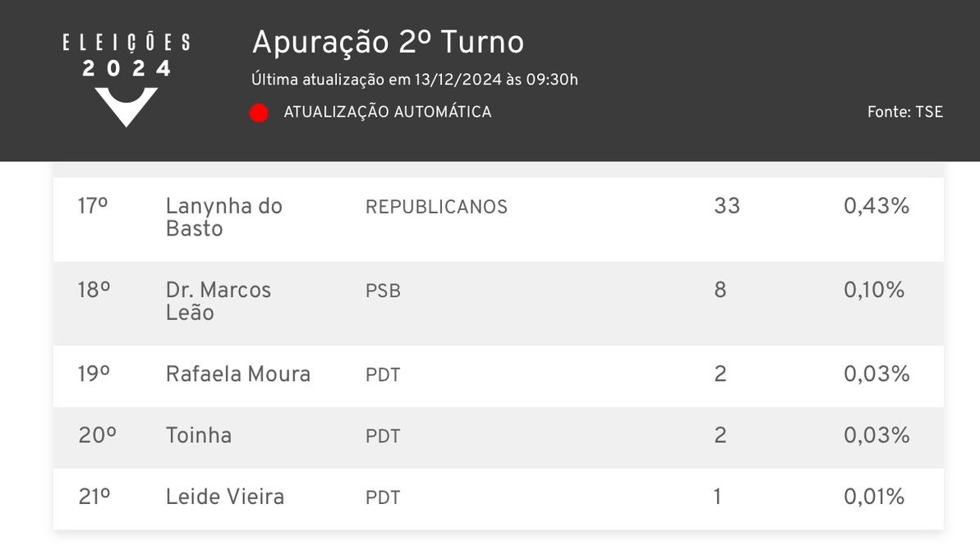The width and height of the screenshot is (980, 559).
Task: Select candidate Dr. Marcos Leão
Action: (219, 301)
